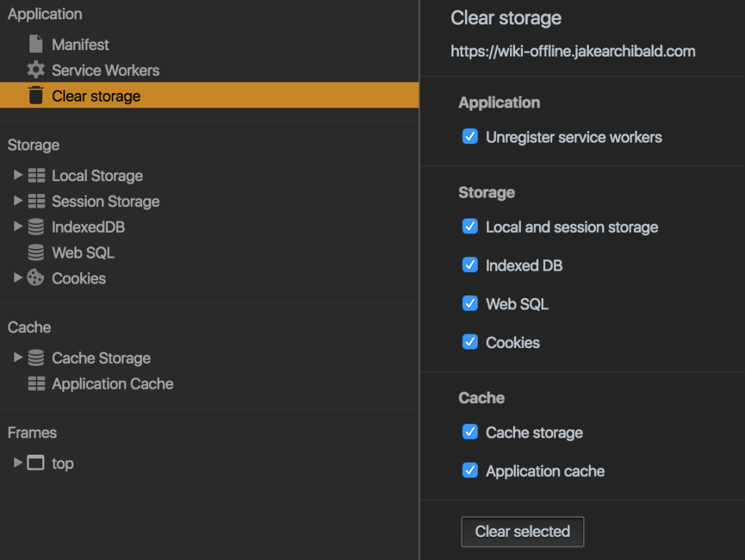Expand the Session Storage tree arrow
Viewport: 745px width, 560px height.
18,201
